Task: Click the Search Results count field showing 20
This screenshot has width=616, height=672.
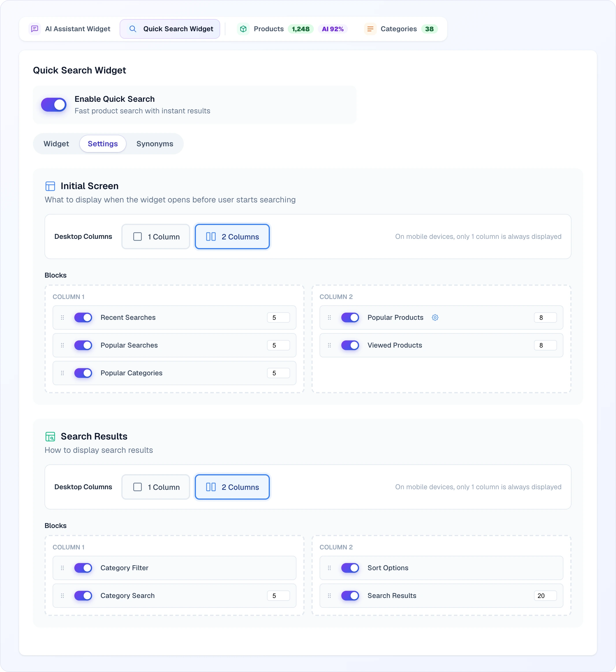Action: 545,595
